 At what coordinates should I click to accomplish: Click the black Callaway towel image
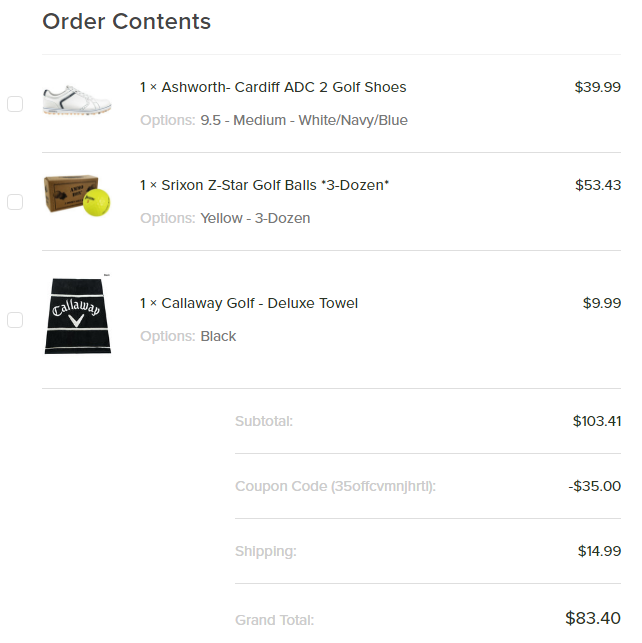[x=77, y=315]
